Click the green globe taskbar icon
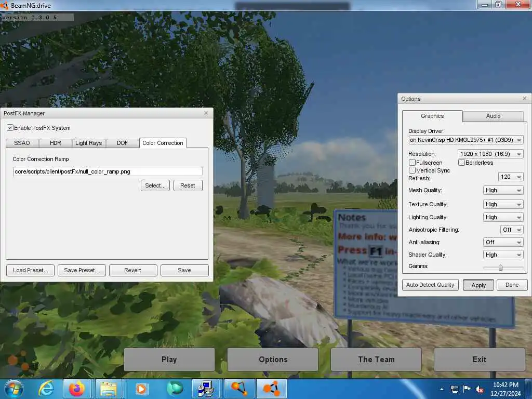Image resolution: width=532 pixels, height=399 pixels. coord(175,389)
